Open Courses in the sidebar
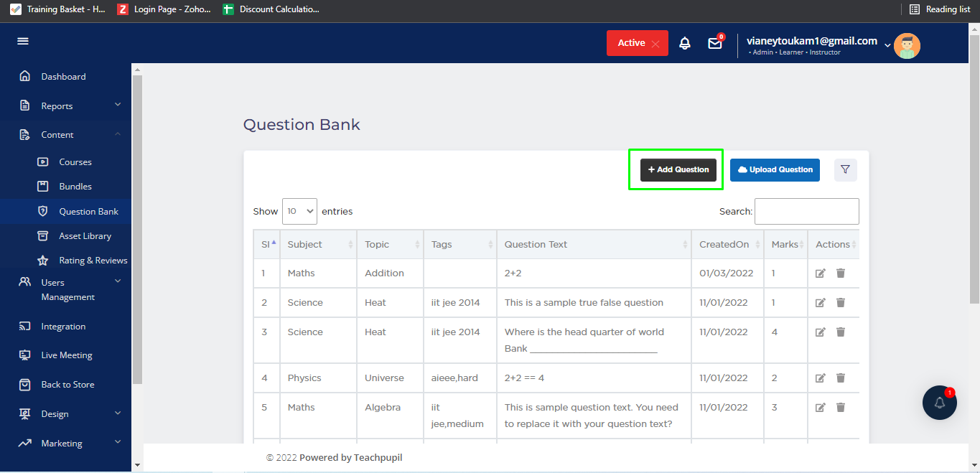Screen dimensions: 980x473 [75, 162]
